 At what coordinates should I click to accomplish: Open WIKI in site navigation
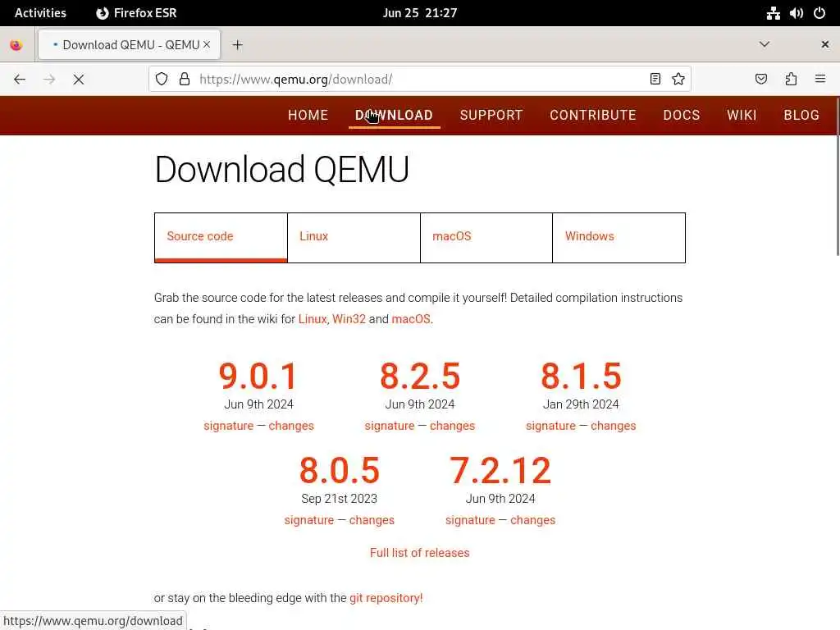(x=742, y=115)
